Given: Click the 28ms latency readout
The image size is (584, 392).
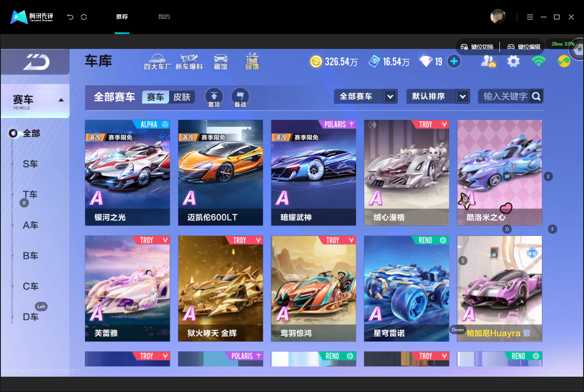Looking at the screenshot, I should point(557,44).
